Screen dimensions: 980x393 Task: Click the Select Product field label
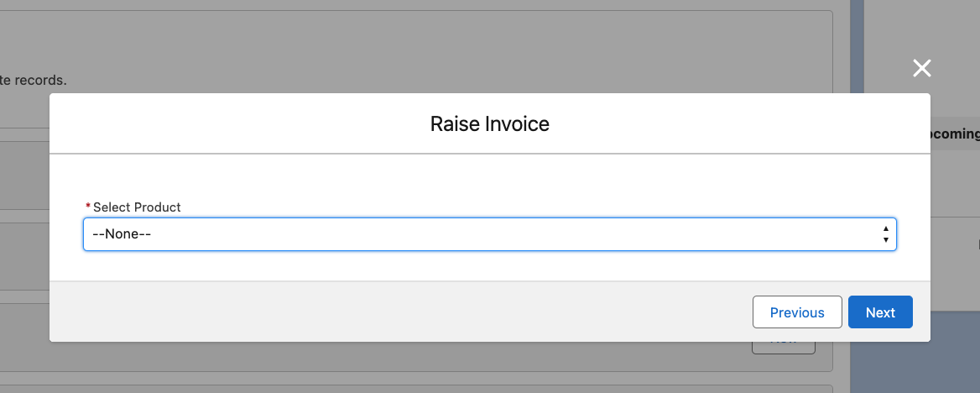[x=137, y=207]
